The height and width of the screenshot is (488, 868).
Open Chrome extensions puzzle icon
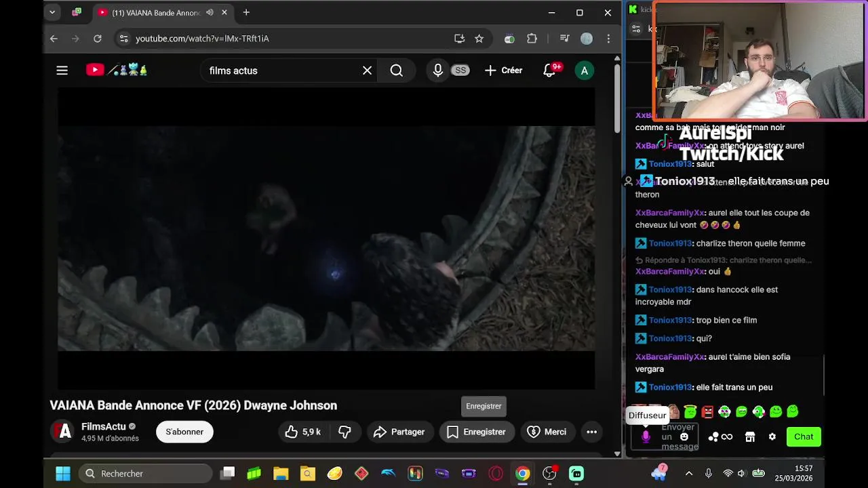coord(532,39)
